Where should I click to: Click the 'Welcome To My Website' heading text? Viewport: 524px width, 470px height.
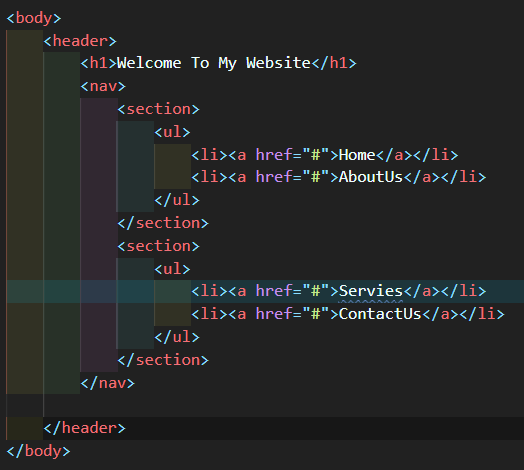214,63
